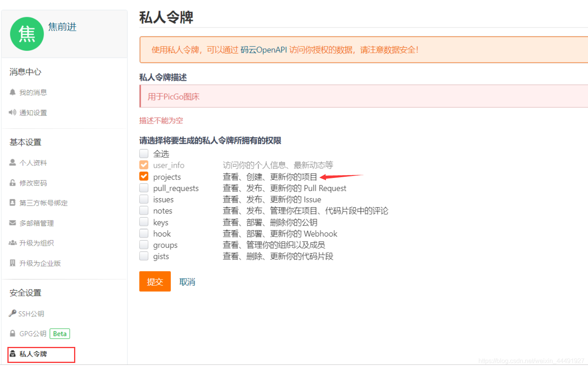Viewport: 588px width, 368px height.
Task: Click the keys label text
Action: pos(161,222)
